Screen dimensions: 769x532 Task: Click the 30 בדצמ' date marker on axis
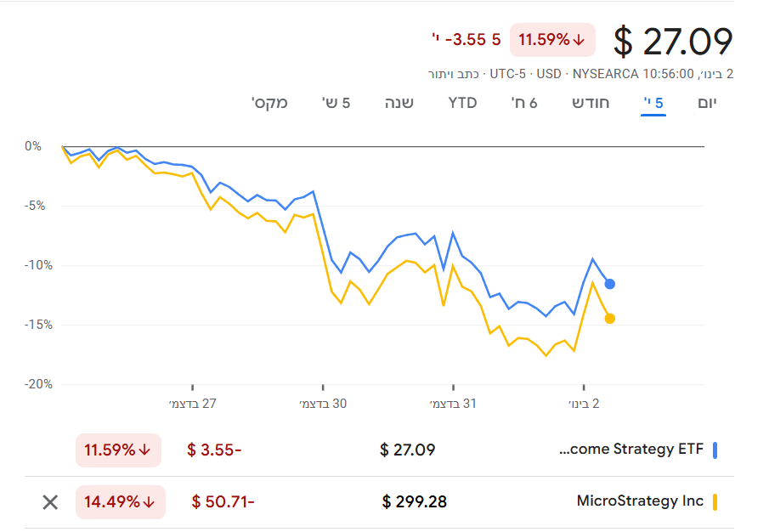click(x=323, y=404)
